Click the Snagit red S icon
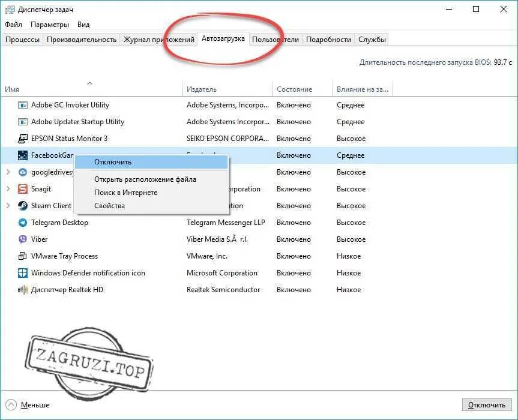 22,189
